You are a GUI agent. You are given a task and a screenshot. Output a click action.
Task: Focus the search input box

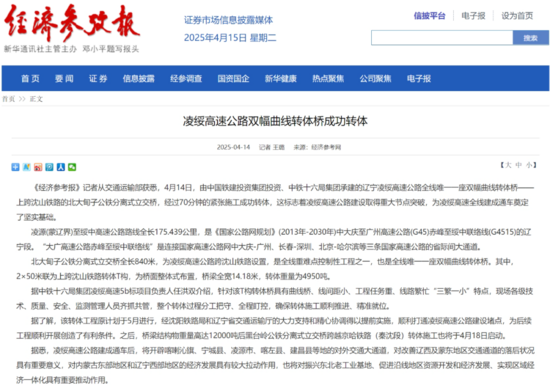pyautogui.click(x=442, y=38)
